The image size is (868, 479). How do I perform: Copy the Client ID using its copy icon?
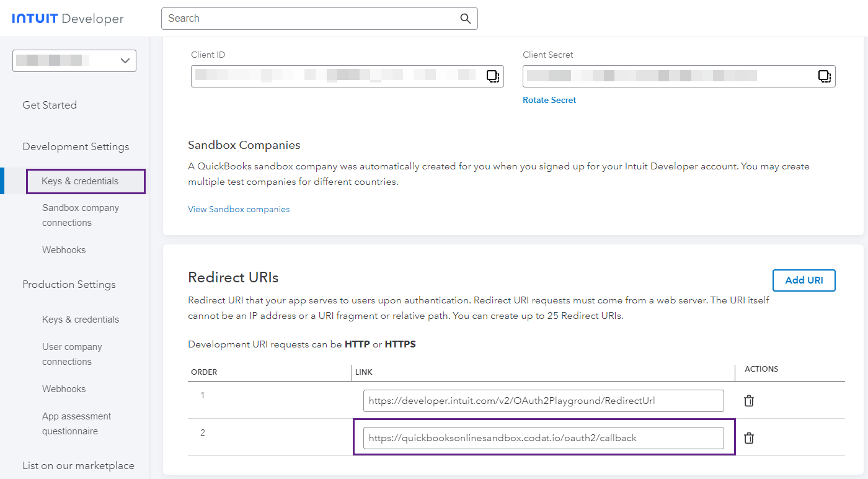click(493, 76)
